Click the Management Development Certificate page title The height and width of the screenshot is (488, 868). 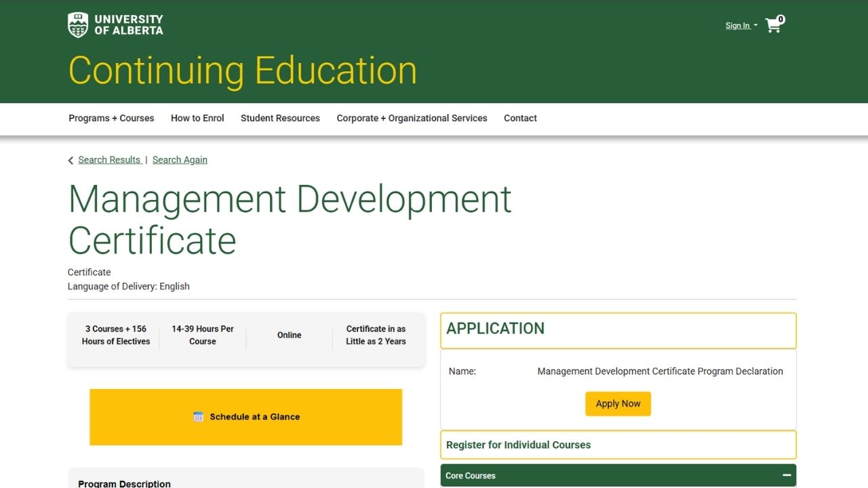pyautogui.click(x=290, y=220)
